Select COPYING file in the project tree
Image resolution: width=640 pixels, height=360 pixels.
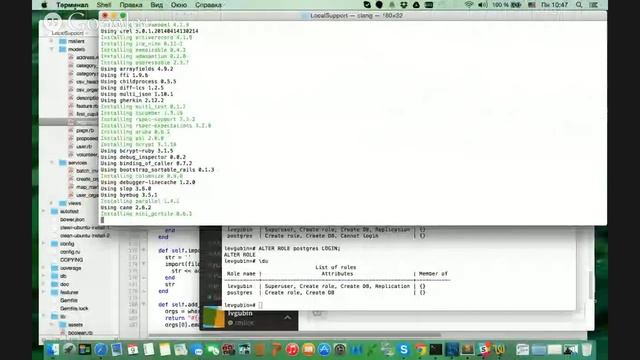point(71,260)
